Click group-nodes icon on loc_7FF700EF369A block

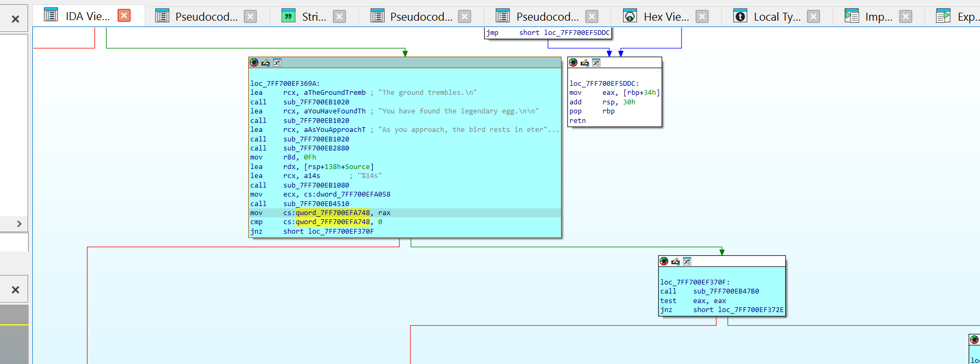277,63
